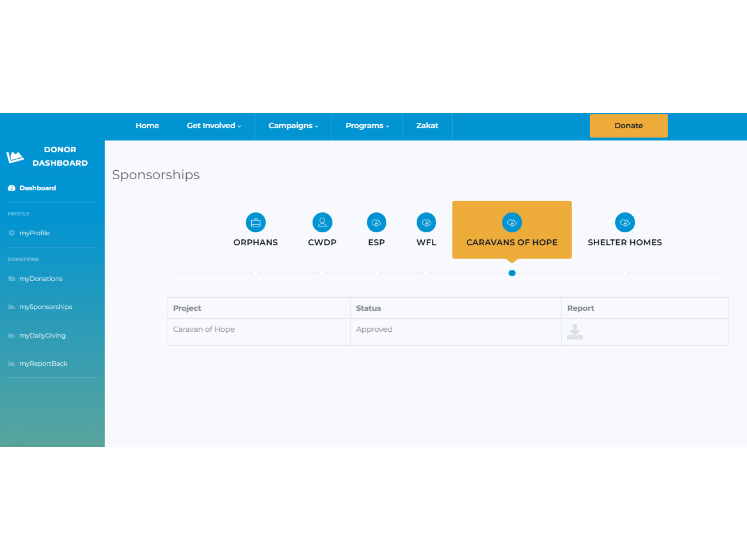
Task: Click the WFL round icon
Action: coord(426,223)
